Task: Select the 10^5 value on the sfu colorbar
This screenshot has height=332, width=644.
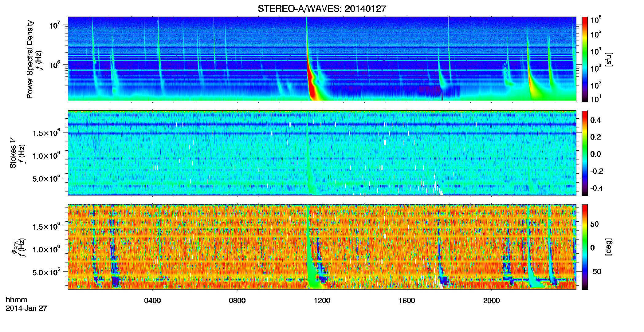Action: pos(596,34)
